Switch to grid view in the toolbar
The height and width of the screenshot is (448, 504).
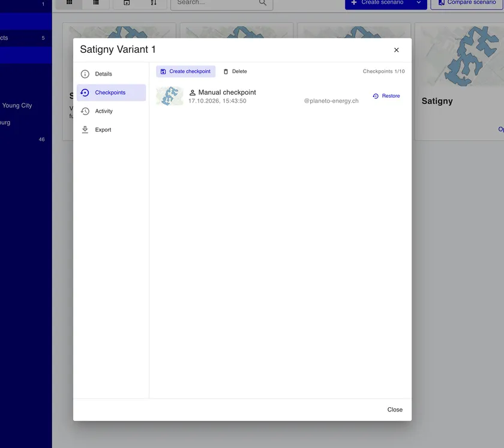click(69, 2)
